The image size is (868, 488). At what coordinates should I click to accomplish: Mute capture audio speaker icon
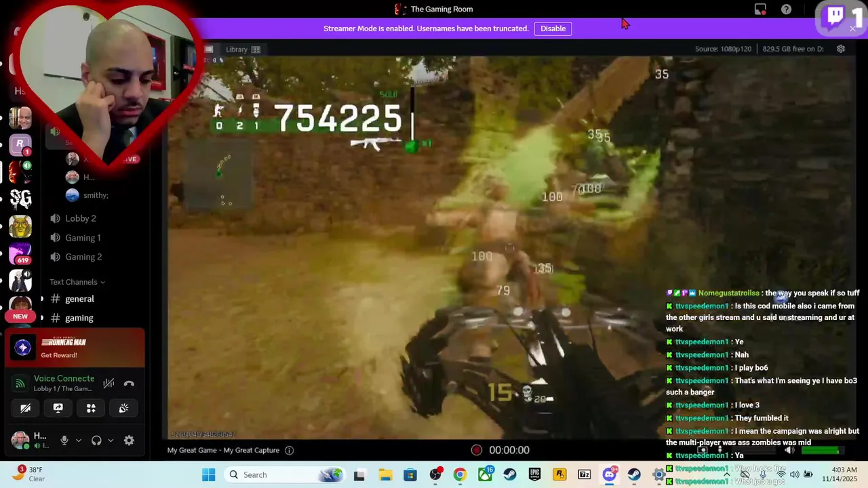[790, 450]
